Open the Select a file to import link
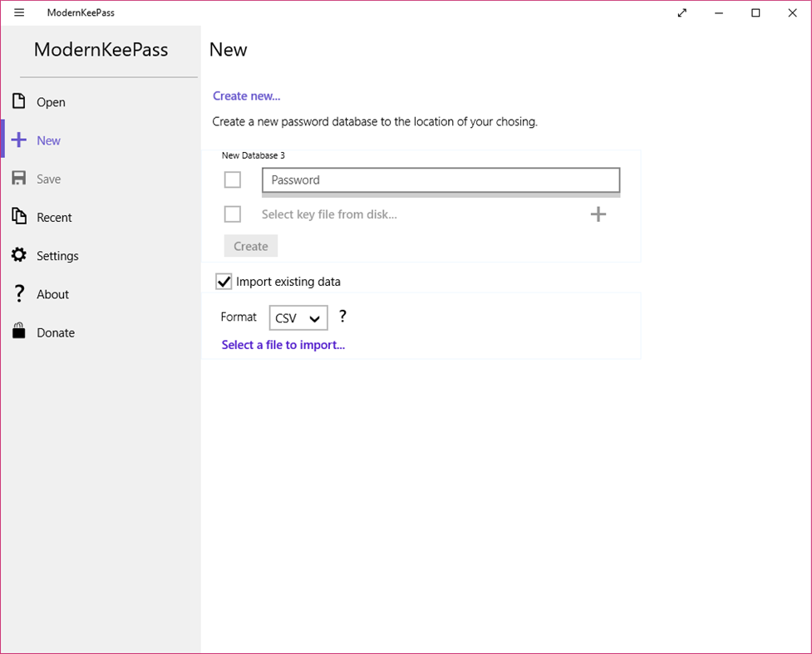The height and width of the screenshot is (654, 812). click(283, 344)
